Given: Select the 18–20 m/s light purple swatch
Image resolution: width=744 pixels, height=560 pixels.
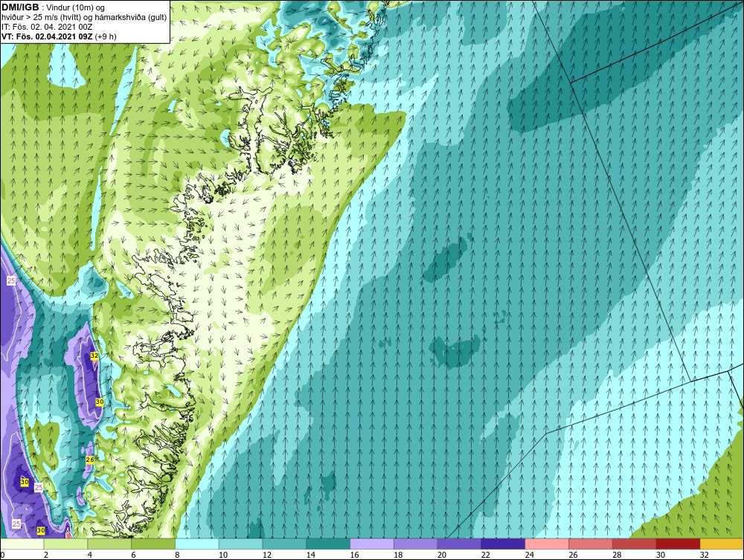Looking at the screenshot, I should point(416,544).
